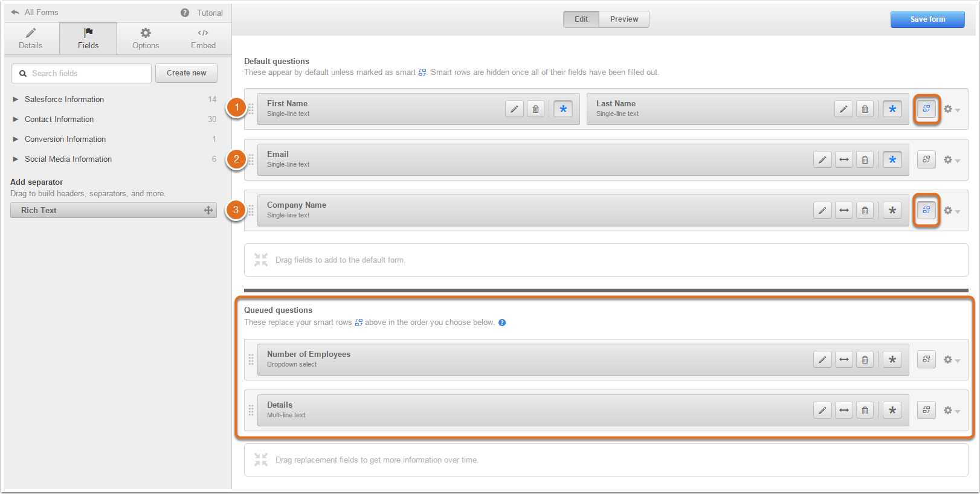
Task: Expand Contact Information field group
Action: (x=16, y=119)
